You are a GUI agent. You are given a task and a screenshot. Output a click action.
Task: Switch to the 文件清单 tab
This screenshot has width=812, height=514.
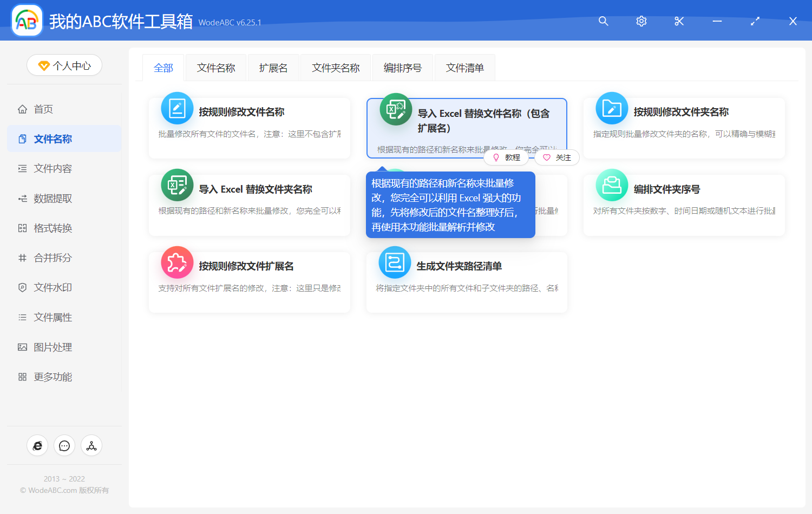click(464, 67)
